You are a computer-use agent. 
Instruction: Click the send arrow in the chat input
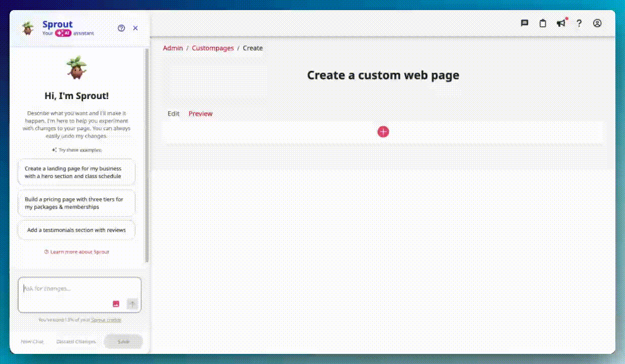click(x=132, y=303)
